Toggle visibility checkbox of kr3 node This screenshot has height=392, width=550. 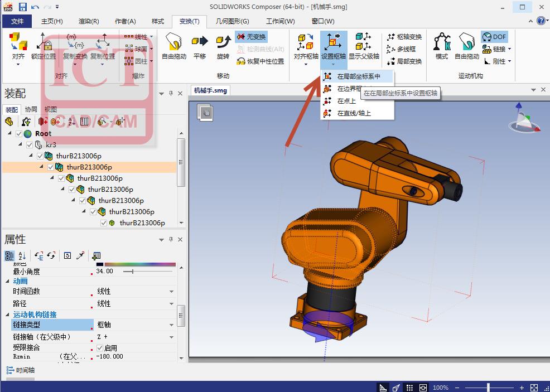30,145
